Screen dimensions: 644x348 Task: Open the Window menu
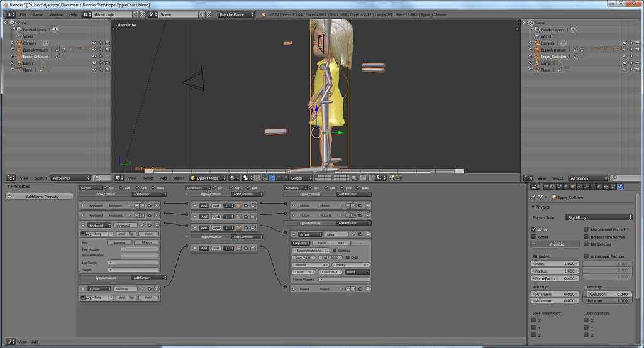[56, 14]
